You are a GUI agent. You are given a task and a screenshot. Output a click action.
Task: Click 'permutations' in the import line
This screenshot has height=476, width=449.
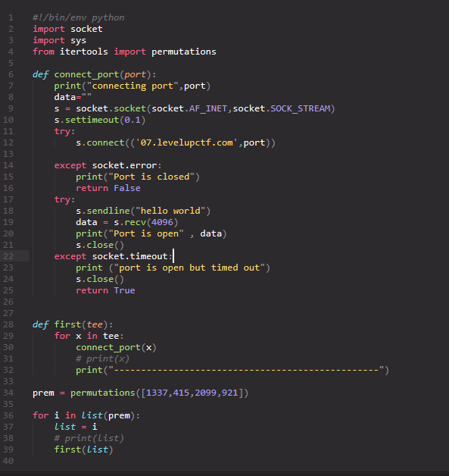pyautogui.click(x=184, y=52)
